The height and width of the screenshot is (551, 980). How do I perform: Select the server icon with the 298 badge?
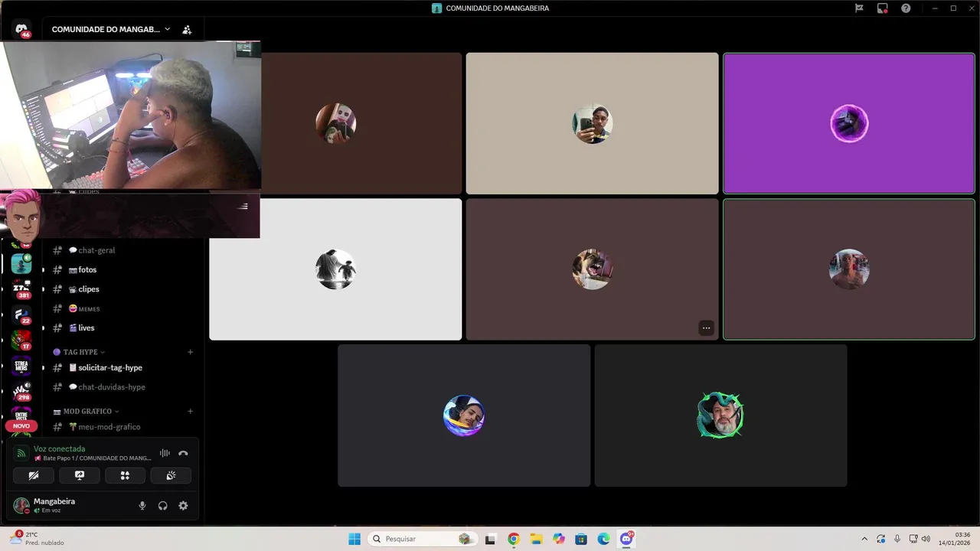[x=21, y=391]
